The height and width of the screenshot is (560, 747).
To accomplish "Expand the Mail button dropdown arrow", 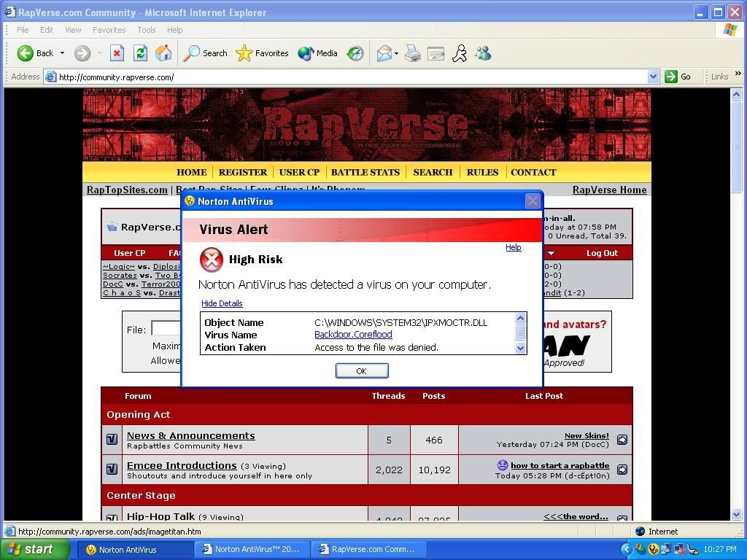I will click(396, 53).
